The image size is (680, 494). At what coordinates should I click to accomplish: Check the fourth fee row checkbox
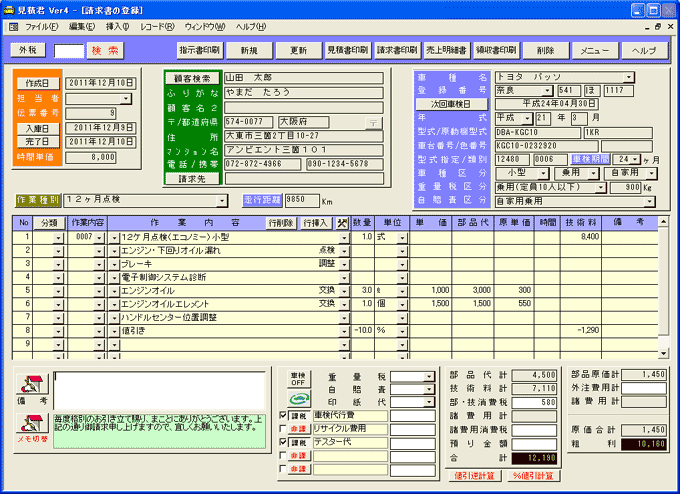(x=283, y=455)
